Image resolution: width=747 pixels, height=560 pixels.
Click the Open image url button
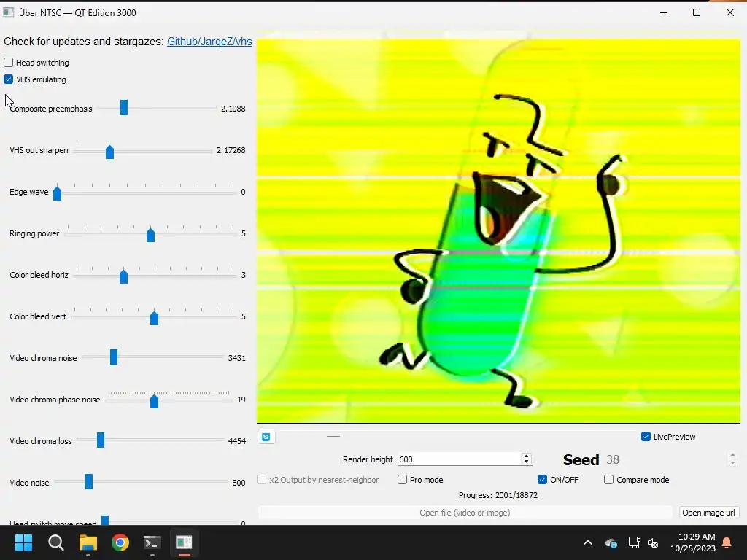pos(708,513)
